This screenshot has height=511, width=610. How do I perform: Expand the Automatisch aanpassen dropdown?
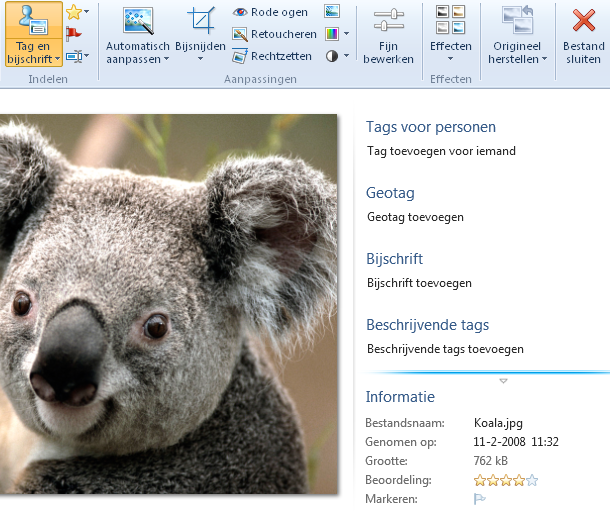(167, 59)
